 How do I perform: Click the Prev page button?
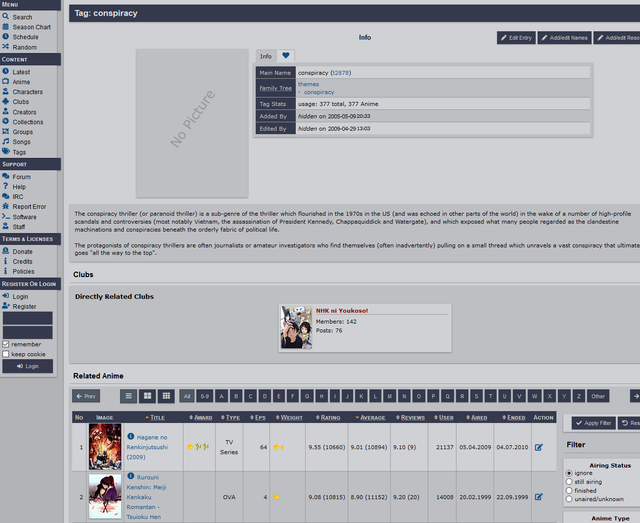pyautogui.click(x=86, y=396)
